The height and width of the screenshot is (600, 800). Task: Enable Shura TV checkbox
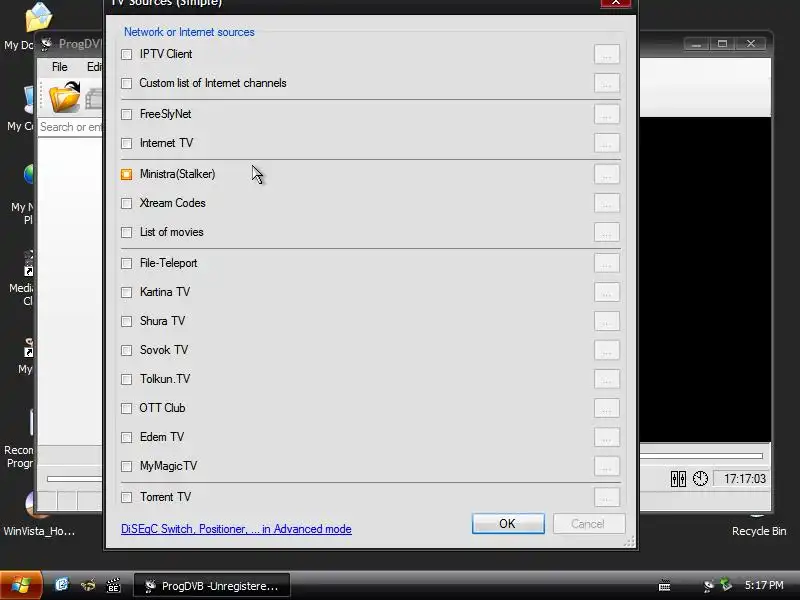[127, 321]
